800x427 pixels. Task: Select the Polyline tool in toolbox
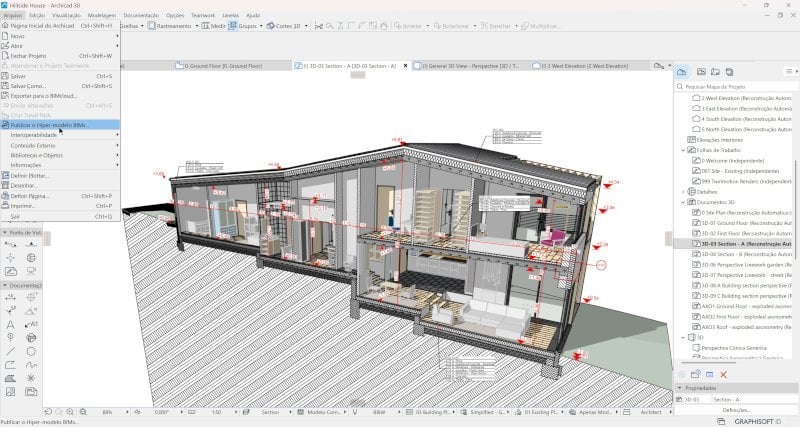[x=10, y=365]
